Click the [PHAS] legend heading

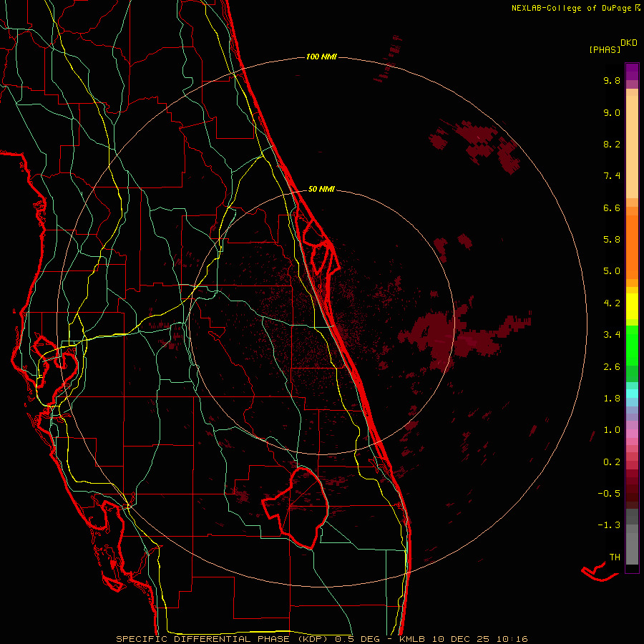tap(605, 49)
